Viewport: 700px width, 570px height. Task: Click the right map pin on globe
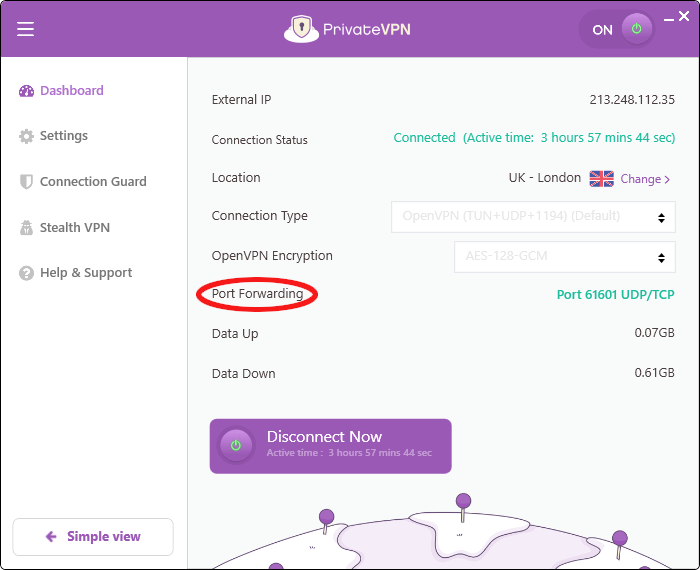point(620,544)
